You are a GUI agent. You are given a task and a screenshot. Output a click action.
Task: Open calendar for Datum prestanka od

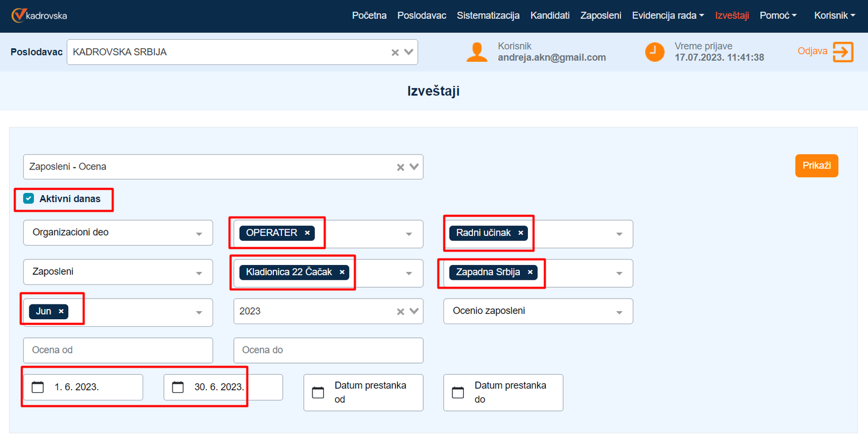point(318,392)
